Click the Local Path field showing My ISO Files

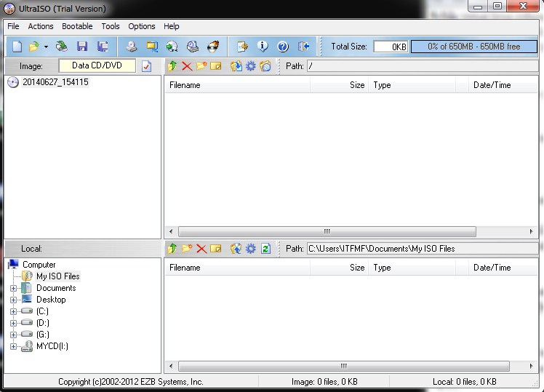pos(423,249)
